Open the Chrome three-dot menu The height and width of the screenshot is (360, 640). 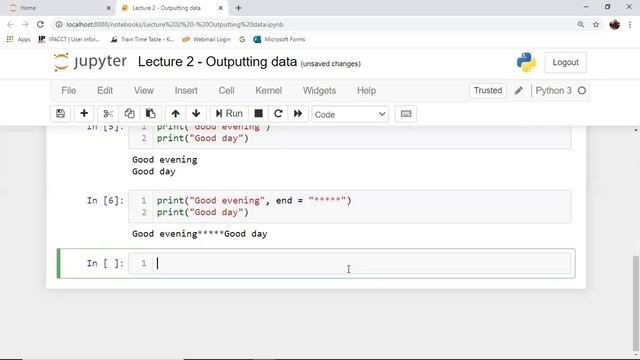click(x=630, y=24)
